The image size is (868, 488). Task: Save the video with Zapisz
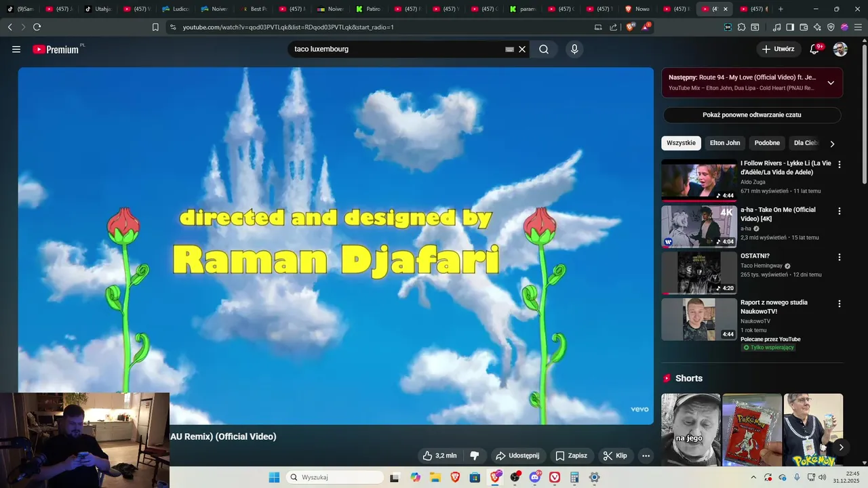click(x=572, y=456)
